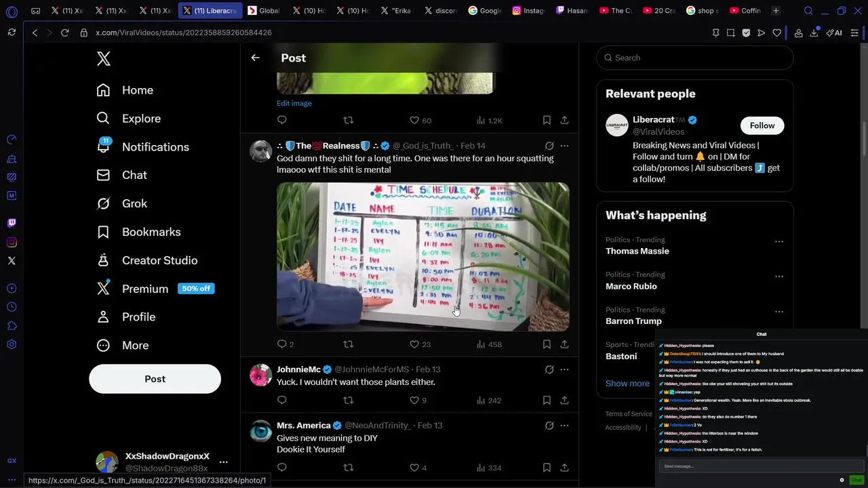Switch to the Global browser tab
This screenshot has width=868, height=488.
[x=264, y=11]
